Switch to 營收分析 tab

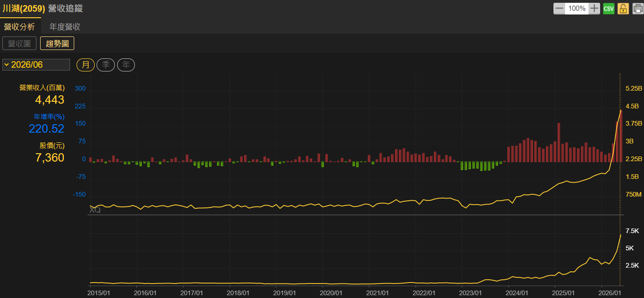(19, 27)
